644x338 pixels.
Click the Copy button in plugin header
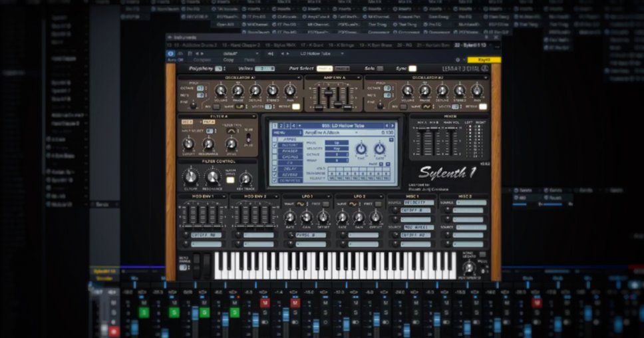click(x=228, y=60)
